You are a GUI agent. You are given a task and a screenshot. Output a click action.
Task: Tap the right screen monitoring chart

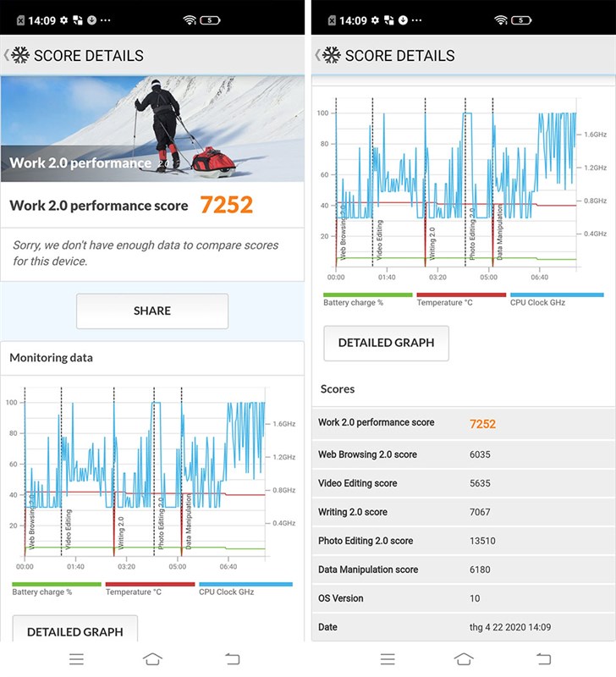[462, 190]
